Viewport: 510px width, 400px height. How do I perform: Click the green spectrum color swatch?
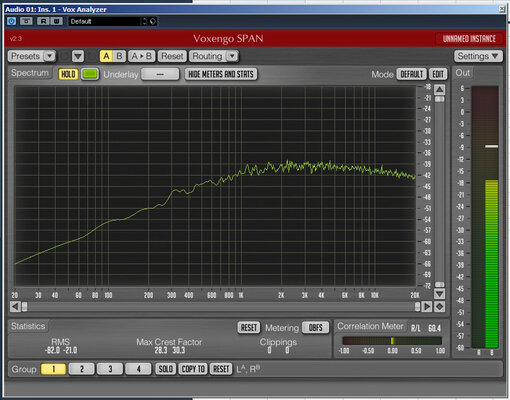(x=90, y=74)
